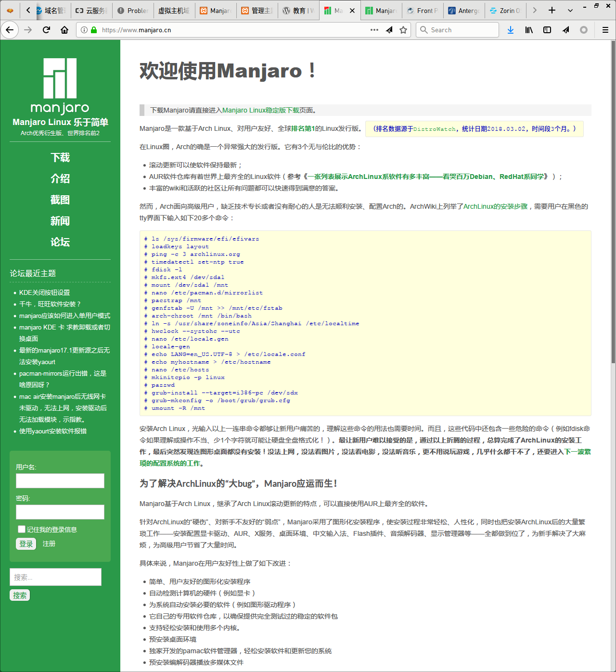Image resolution: width=616 pixels, height=672 pixels.
Task: Open forum topic 千牛，旺旺软件安装？
Action: [50, 304]
